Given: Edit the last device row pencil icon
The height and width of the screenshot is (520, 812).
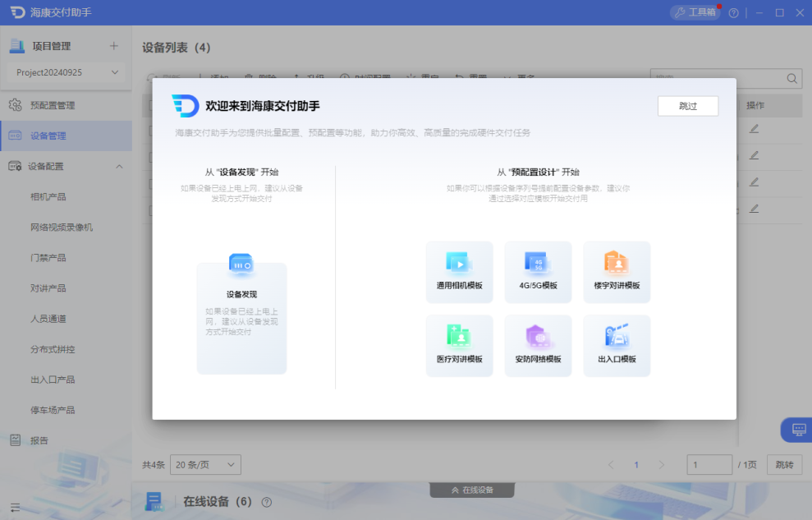Looking at the screenshot, I should point(754,208).
